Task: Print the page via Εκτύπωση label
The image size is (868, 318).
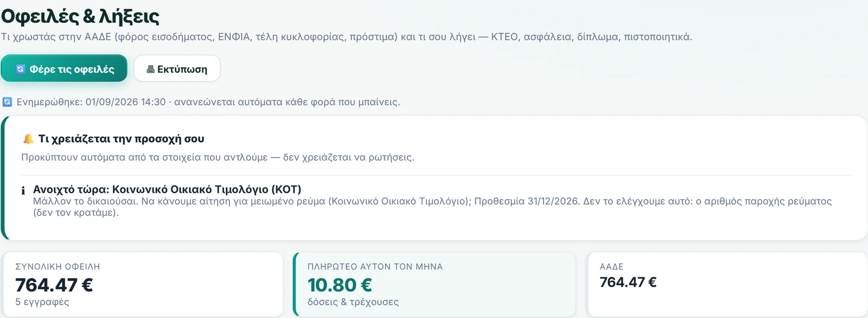Action: point(182,69)
